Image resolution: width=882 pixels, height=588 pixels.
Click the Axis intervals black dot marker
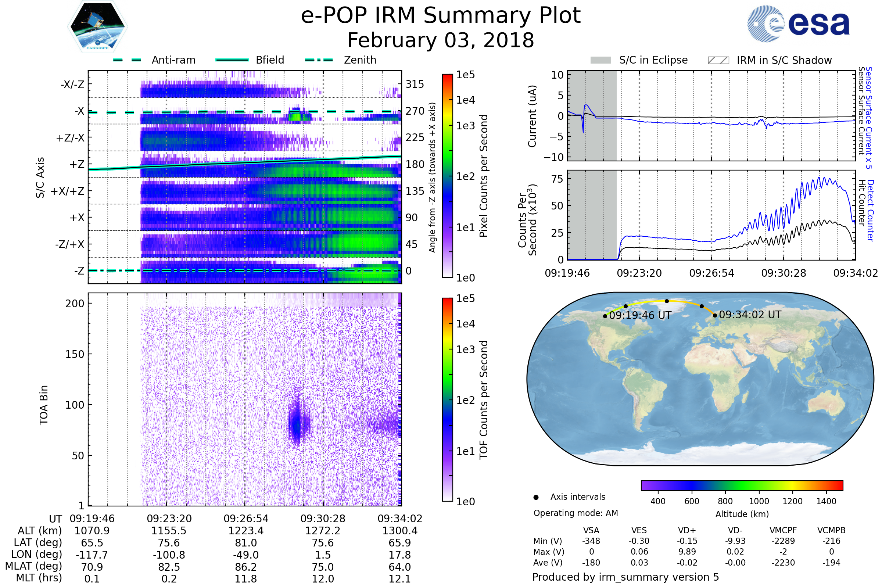click(x=536, y=497)
